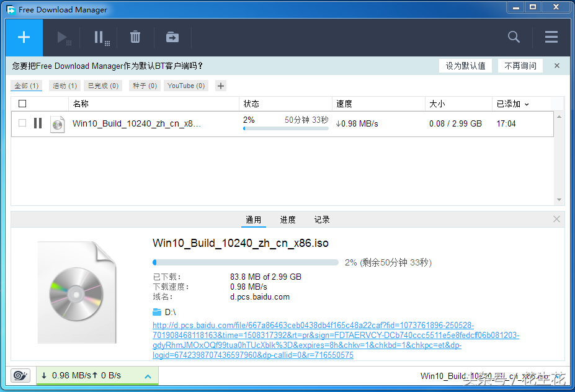Click the 17:04 added time cell
The height and width of the screenshot is (392, 575).
click(x=506, y=123)
